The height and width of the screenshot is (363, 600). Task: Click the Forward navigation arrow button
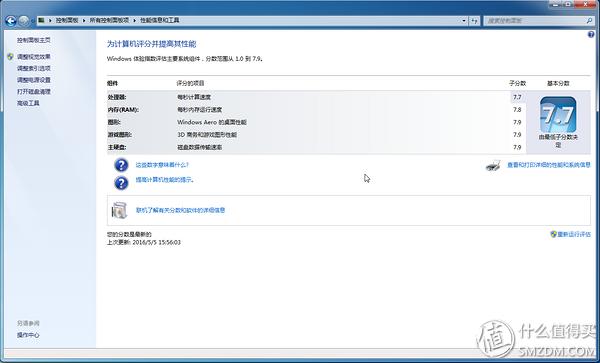click(24, 21)
